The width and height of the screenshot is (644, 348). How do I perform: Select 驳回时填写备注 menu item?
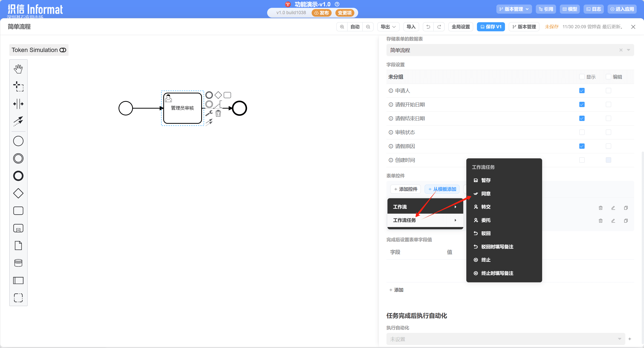497,247
